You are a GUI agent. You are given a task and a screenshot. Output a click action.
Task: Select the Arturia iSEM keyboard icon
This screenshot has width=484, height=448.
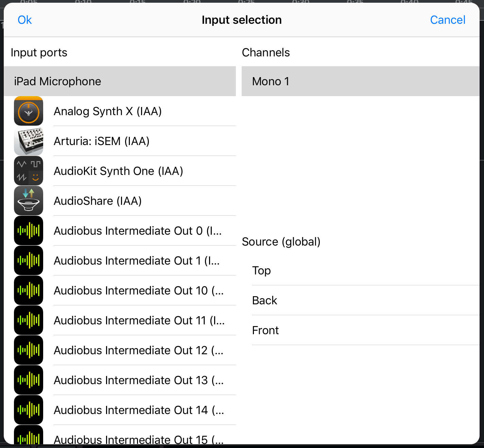(x=29, y=141)
